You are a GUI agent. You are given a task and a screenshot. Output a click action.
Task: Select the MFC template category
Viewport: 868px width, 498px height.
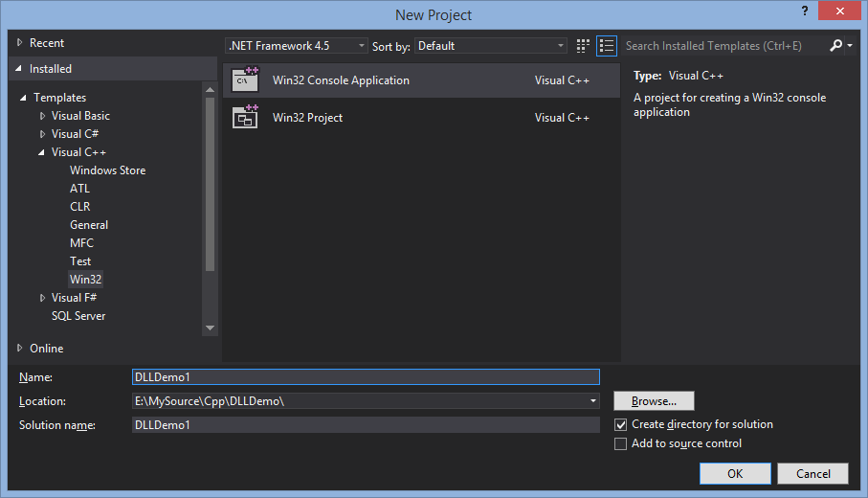(x=82, y=242)
